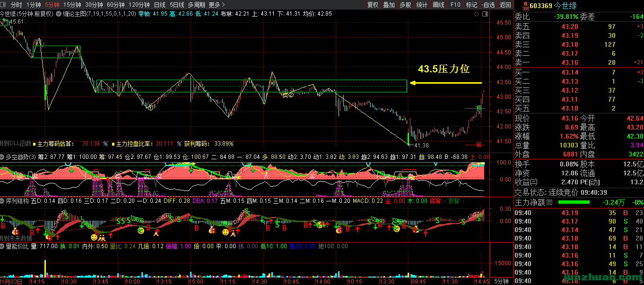Click the 主力控盘比率 indicator label
The height and width of the screenshot is (285, 644).
click(x=134, y=143)
